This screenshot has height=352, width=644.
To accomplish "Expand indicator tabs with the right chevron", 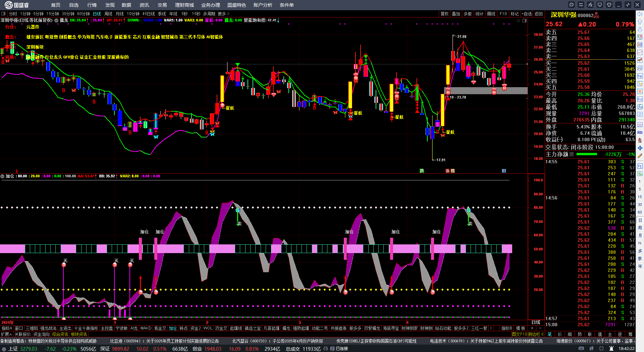I will tap(491, 328).
